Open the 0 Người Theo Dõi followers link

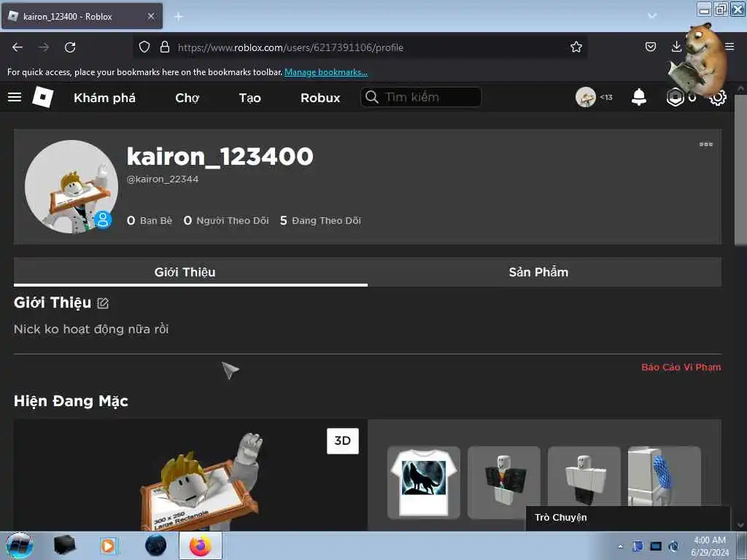pos(226,220)
